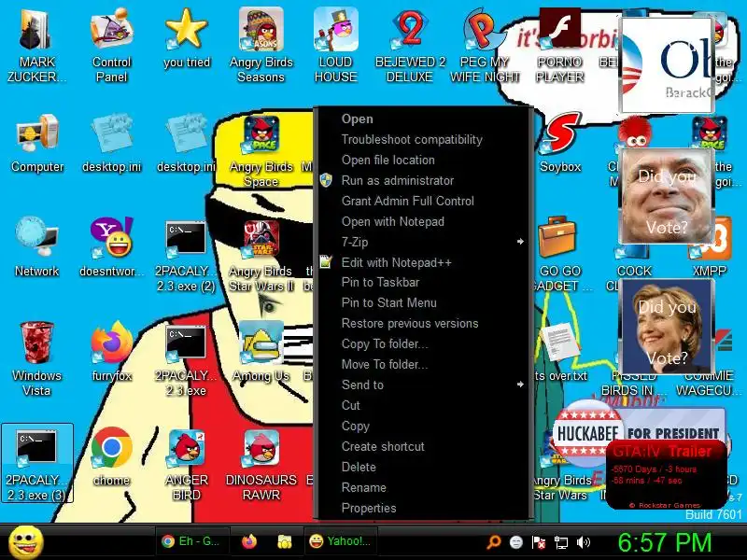Image resolution: width=747 pixels, height=560 pixels.
Task: Open the MARK ZUCKER... desktop icon
Action: pyautogui.click(x=36, y=46)
